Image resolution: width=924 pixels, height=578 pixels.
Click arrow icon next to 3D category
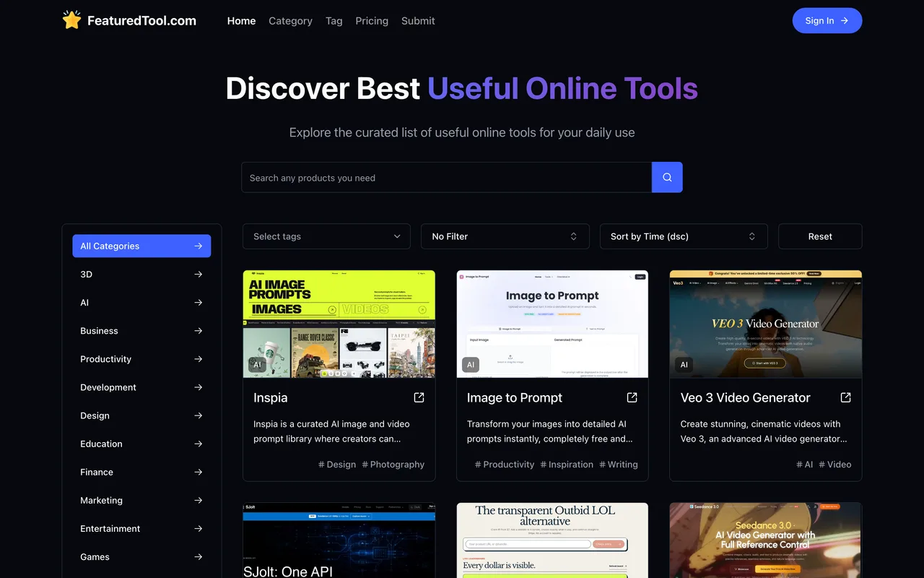click(199, 274)
